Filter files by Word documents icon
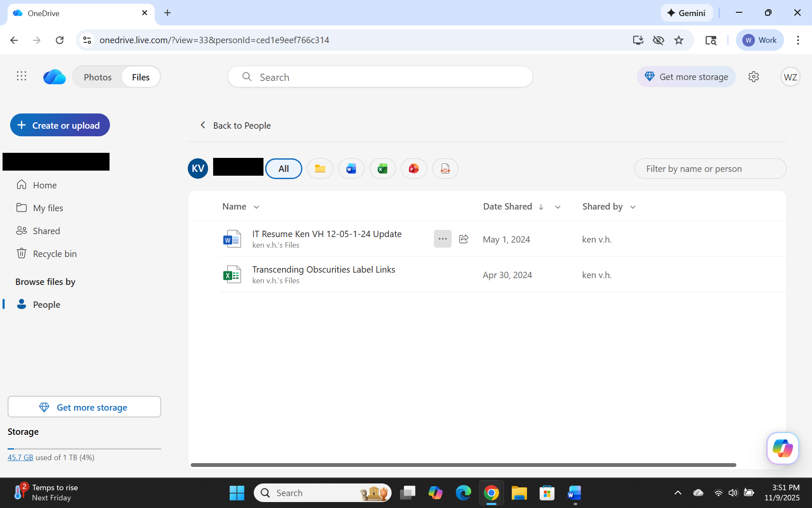812x508 pixels. point(351,168)
